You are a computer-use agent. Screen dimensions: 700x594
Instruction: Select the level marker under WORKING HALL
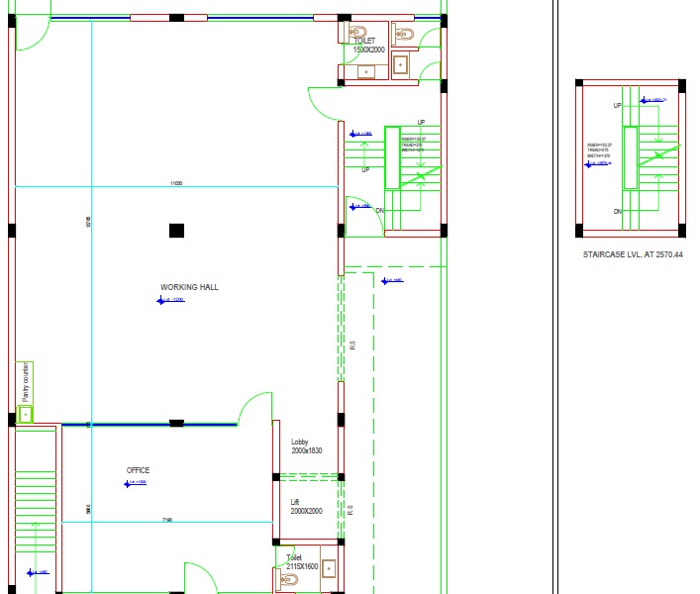tap(170, 300)
